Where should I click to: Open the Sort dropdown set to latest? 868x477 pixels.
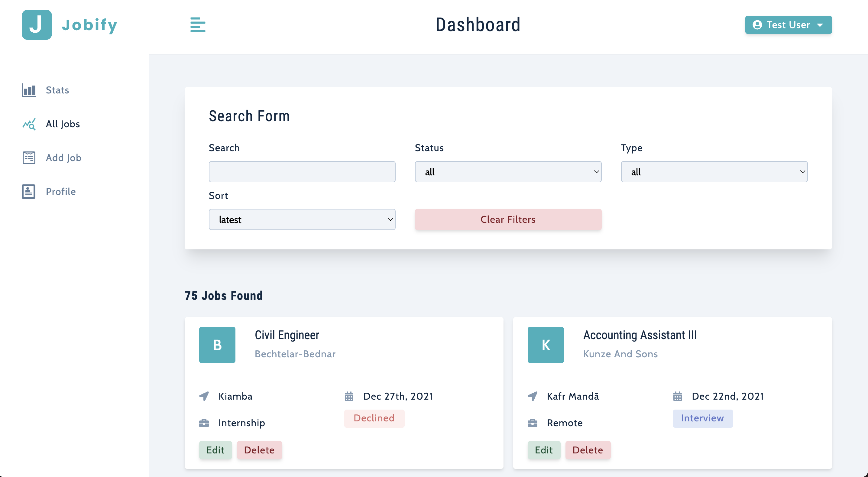[302, 219]
